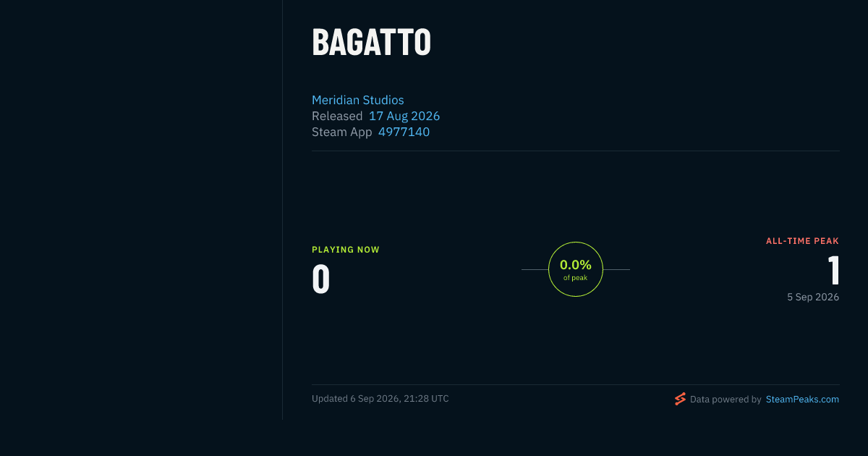Select the All-Time Peak label
Image resolution: width=868 pixels, height=456 pixels.
(x=802, y=241)
